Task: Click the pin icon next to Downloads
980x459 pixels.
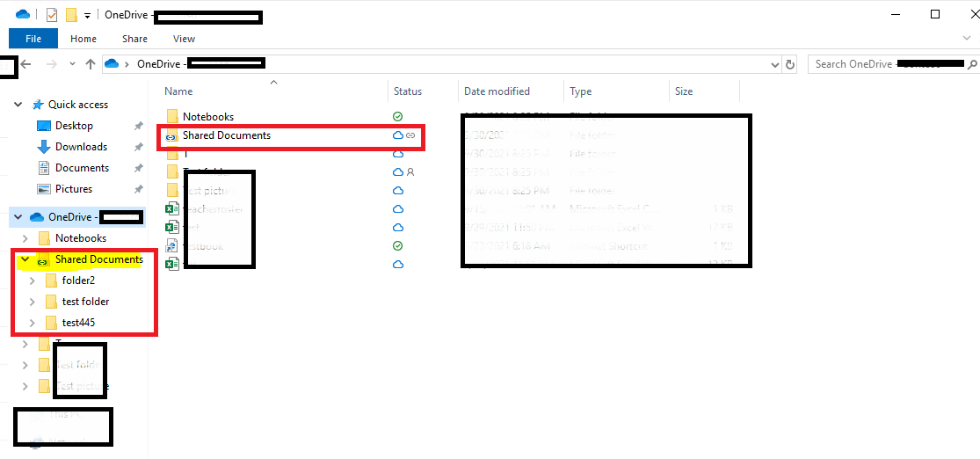Action: point(139,147)
